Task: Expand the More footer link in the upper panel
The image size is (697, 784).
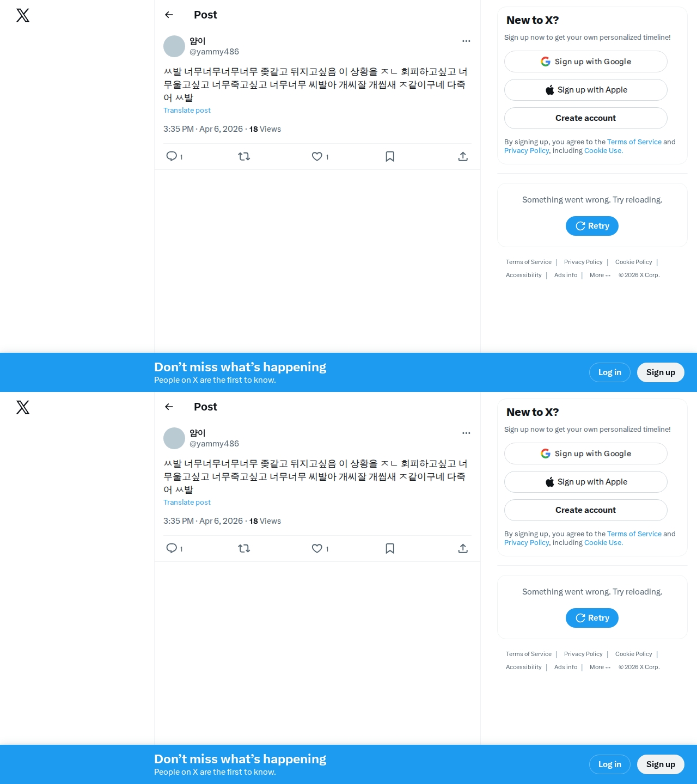Action: (600, 275)
